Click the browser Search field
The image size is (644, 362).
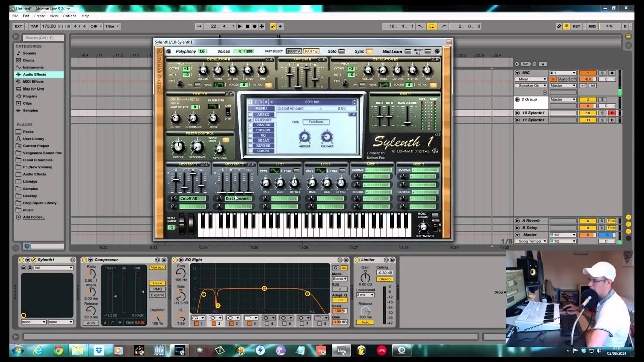pos(44,38)
